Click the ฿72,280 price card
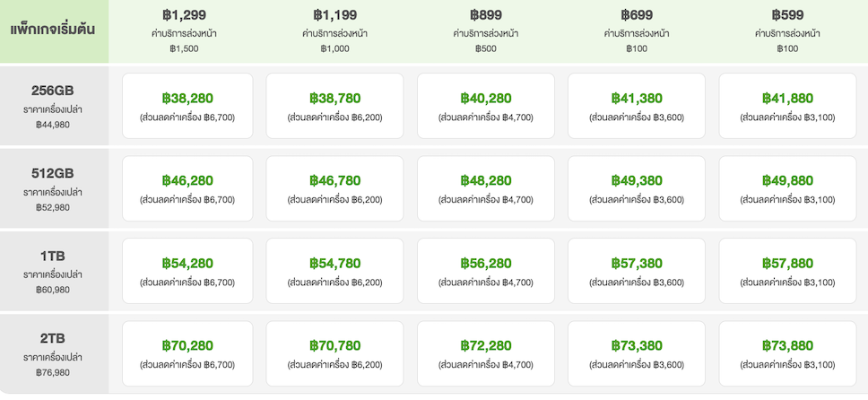This screenshot has width=868, height=400. (x=485, y=353)
